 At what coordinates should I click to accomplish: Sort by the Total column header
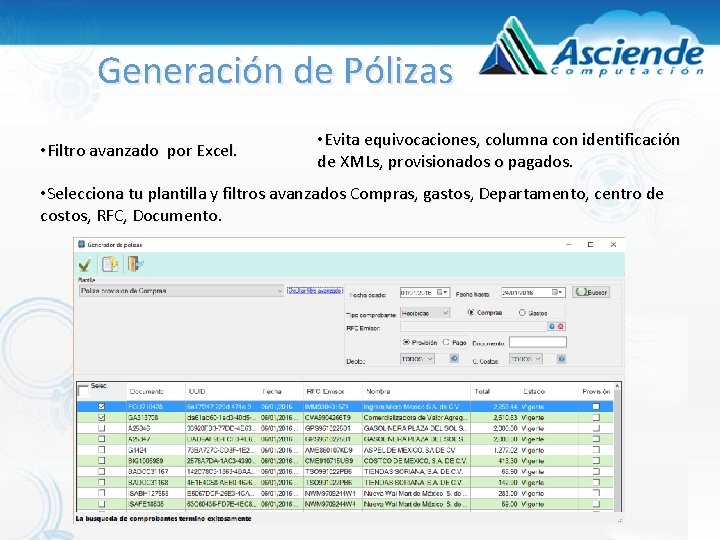(x=482, y=392)
